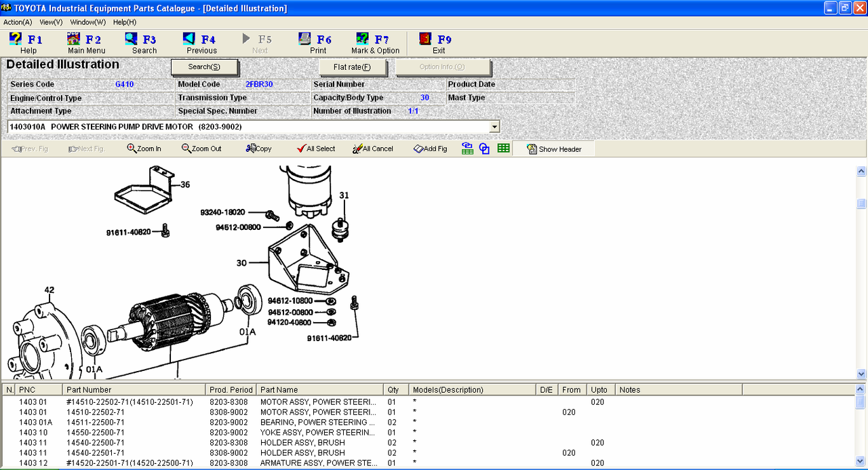Screen dimensions: 868x470
Task: Click illustration pane scroll-up arrow
Action: [x=861, y=171]
